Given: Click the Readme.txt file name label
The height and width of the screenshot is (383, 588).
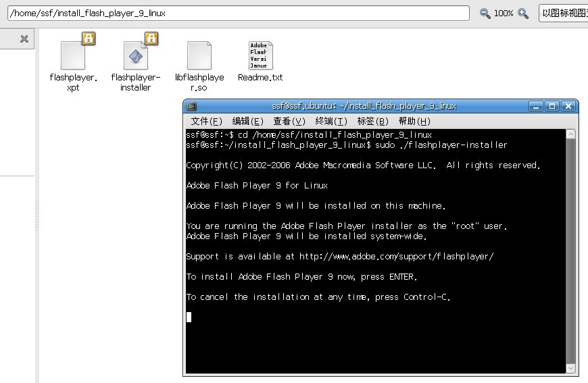Looking at the screenshot, I should tap(260, 78).
